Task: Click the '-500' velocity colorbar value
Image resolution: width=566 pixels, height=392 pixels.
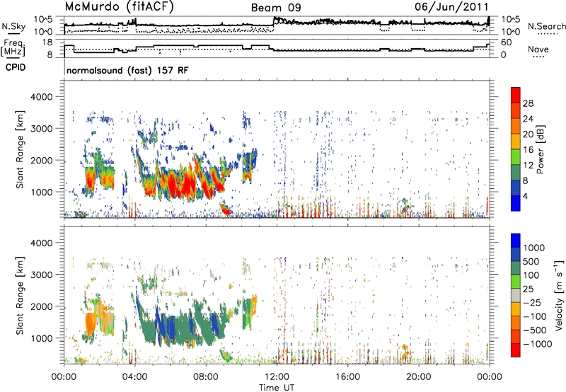Action: click(534, 330)
